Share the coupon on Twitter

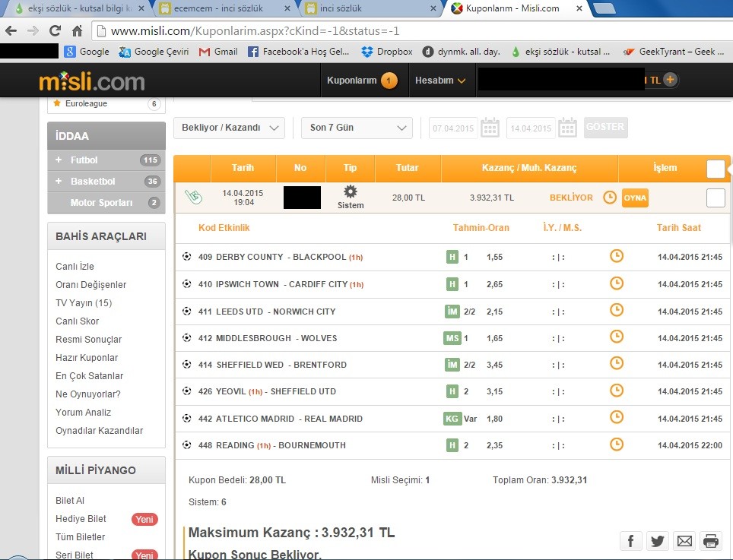(657, 541)
